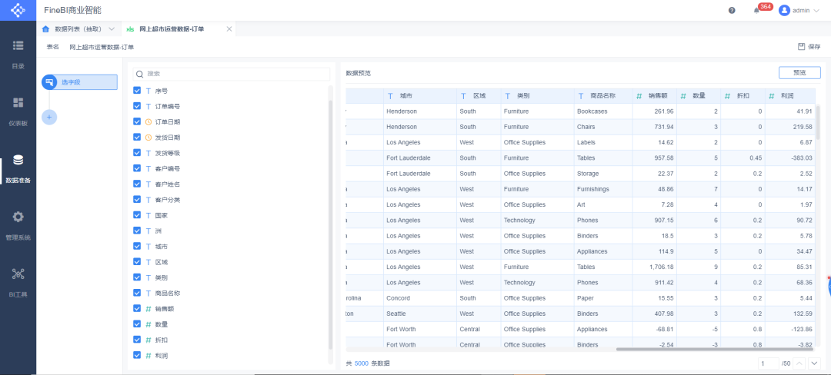Uncheck the 订单编号 field checkbox
The width and height of the screenshot is (832, 376).
tap(137, 106)
